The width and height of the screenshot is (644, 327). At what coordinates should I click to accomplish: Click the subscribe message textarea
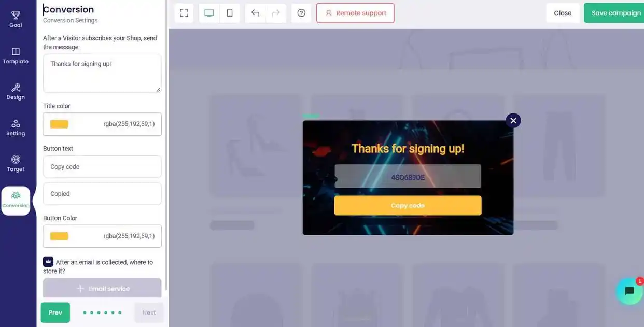pyautogui.click(x=102, y=73)
